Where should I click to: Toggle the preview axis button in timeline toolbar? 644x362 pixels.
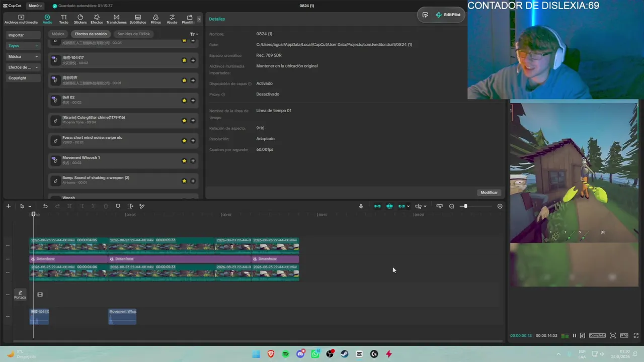click(x=418, y=206)
